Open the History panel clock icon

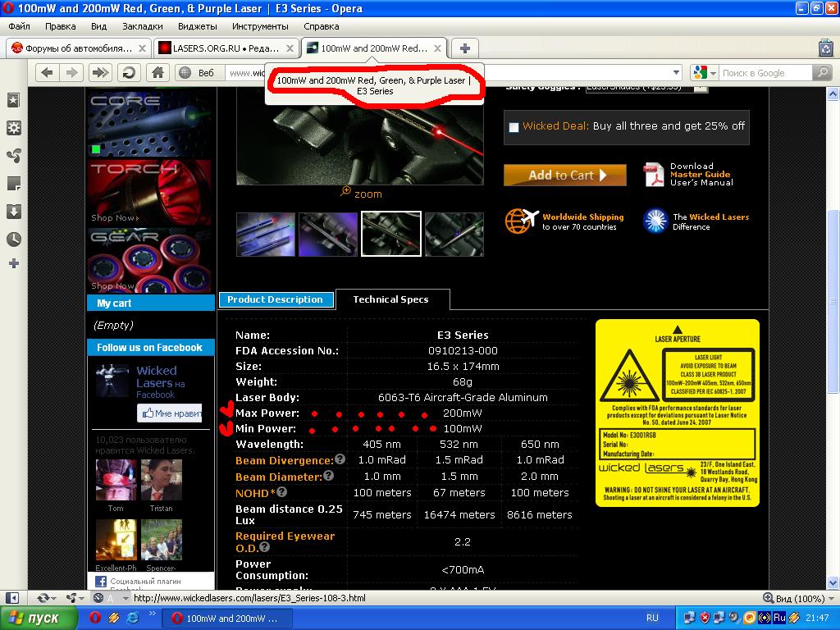(14, 239)
